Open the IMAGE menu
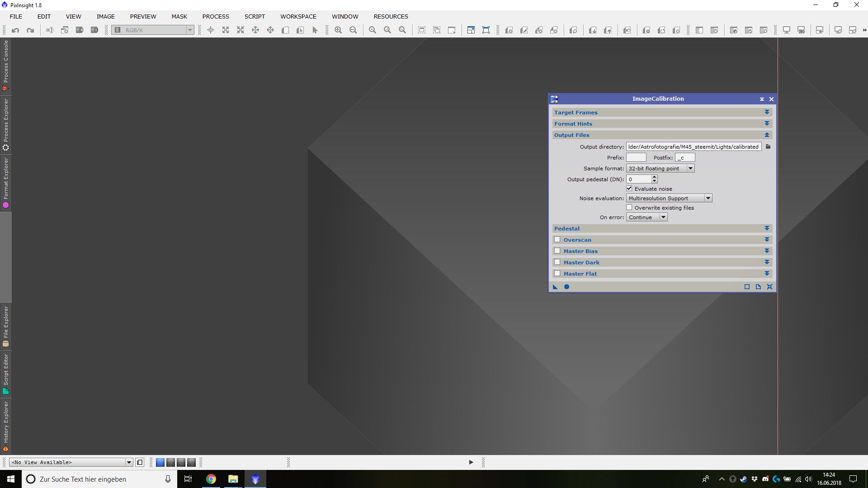The height and width of the screenshot is (488, 868). tap(105, 16)
